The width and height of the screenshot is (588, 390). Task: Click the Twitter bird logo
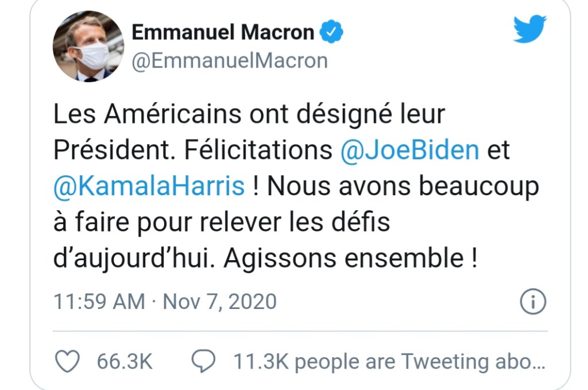coord(529,29)
